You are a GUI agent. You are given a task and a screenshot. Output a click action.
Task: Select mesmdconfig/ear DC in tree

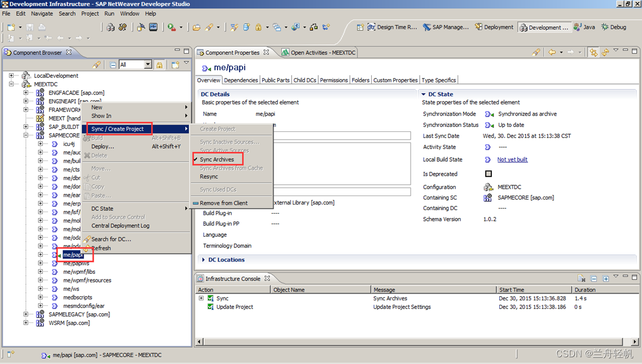click(83, 306)
